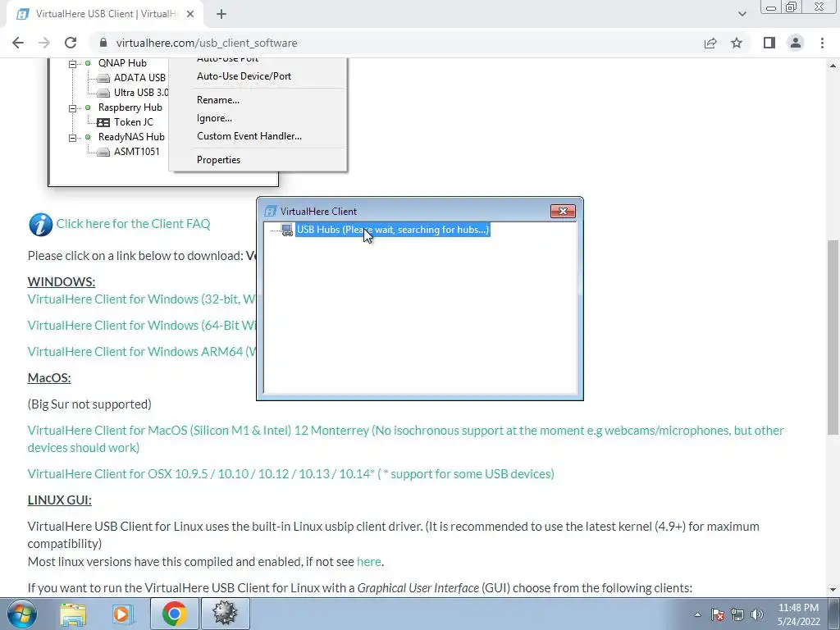Screen dimensions: 840x630
Task: Download VirtualHere Client for Windows ARM64
Action: point(142,351)
